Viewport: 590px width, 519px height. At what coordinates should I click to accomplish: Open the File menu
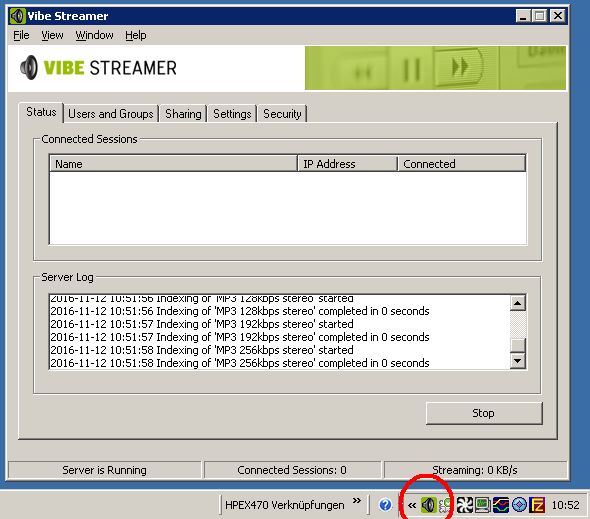21,35
